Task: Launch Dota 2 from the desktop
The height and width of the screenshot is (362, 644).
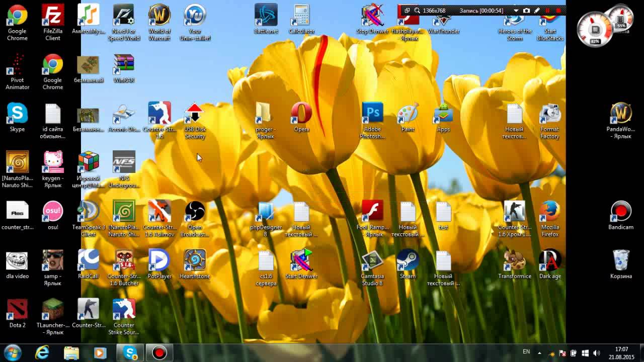Action: 18,313
